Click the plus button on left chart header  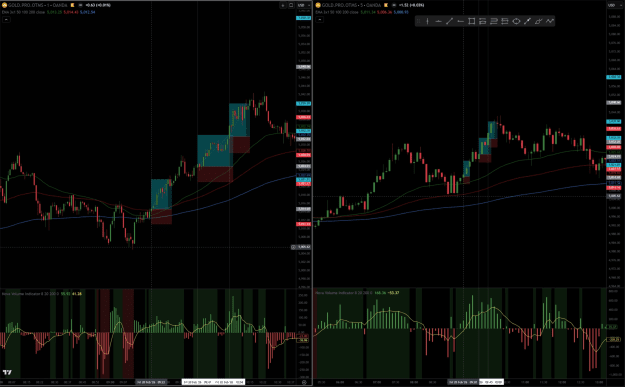(283, 5)
